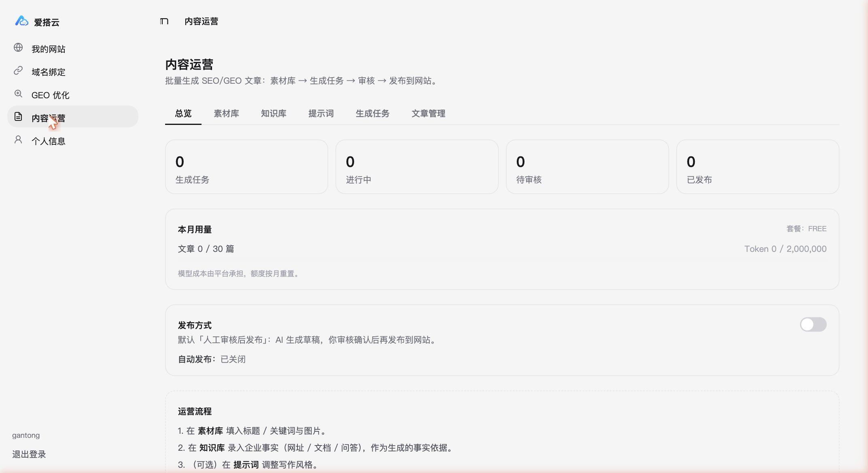The height and width of the screenshot is (473, 868).
Task: Collapse the sidebar with the panel toggle icon
Action: point(164,21)
